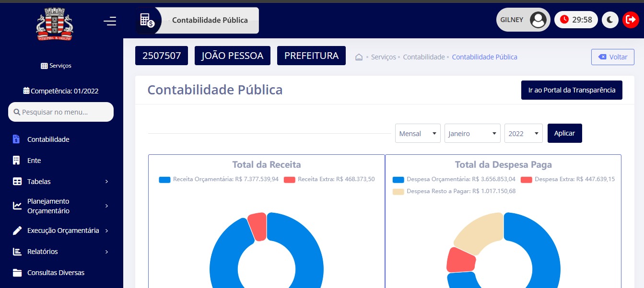
Task: Click the Competência: 01/2022 label
Action: [65, 91]
